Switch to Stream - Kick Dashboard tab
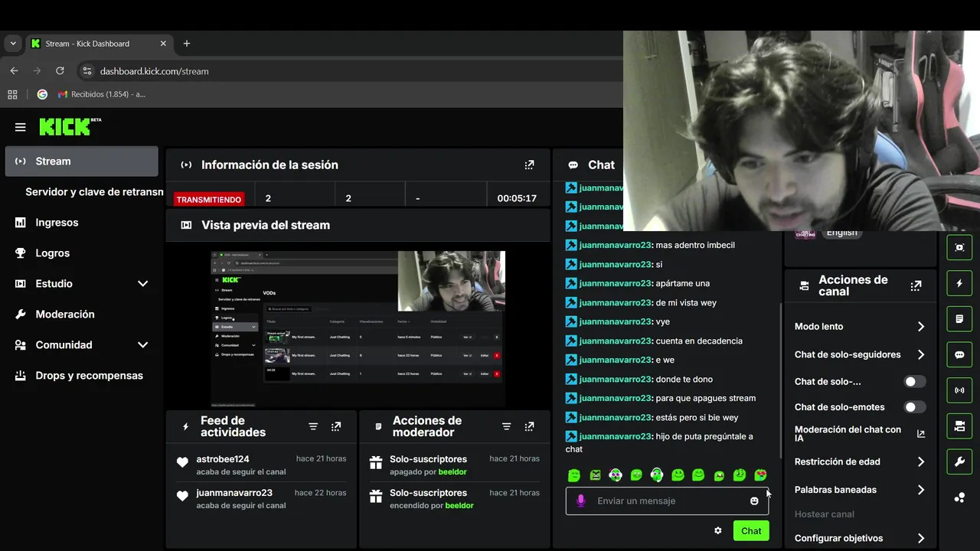Viewport: 980px width, 551px height. 98,44
